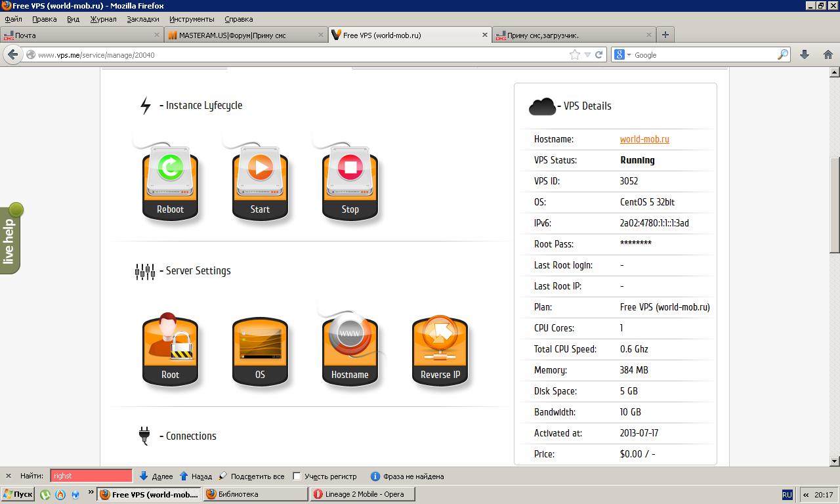Open the Пуск start menu
Image resolution: width=840 pixels, height=504 pixels.
click(18, 494)
